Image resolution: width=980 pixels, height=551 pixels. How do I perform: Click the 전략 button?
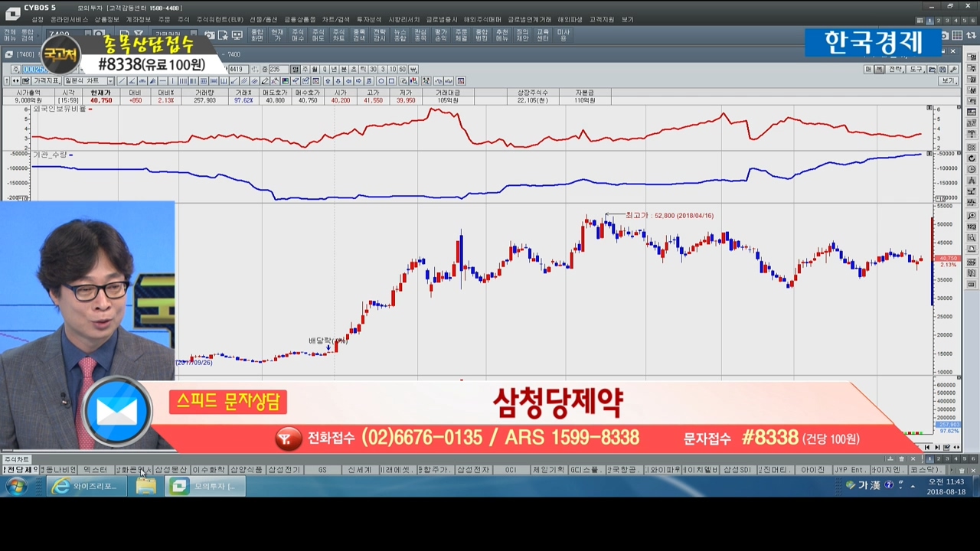(895, 70)
